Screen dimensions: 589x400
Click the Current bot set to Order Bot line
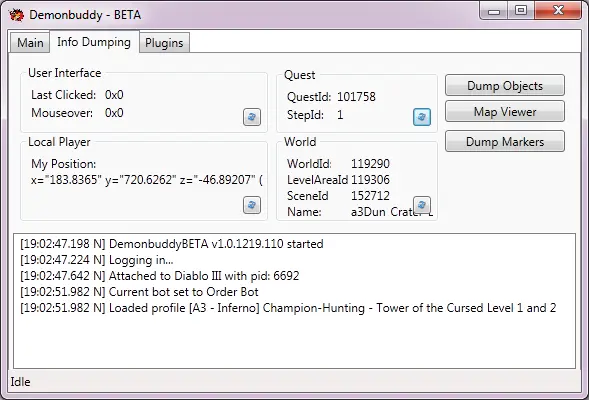coord(139,292)
